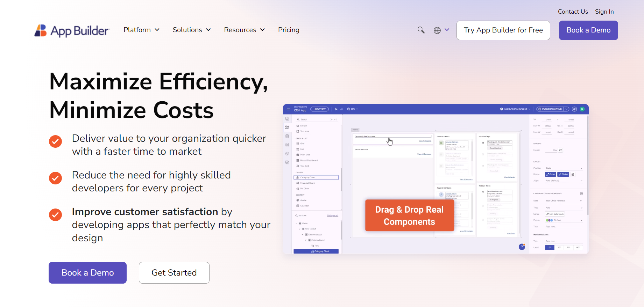Image resolution: width=644 pixels, height=307 pixels.
Task: Click the Default palette color swatch
Action: click(550, 220)
